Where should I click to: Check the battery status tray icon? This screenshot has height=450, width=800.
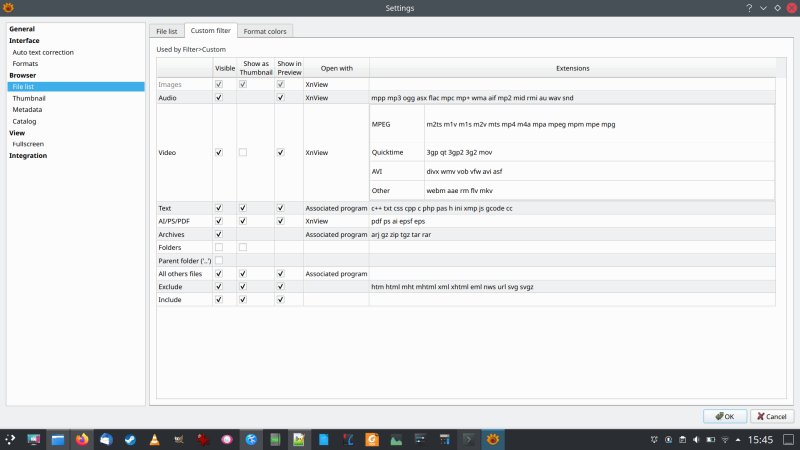coord(711,439)
